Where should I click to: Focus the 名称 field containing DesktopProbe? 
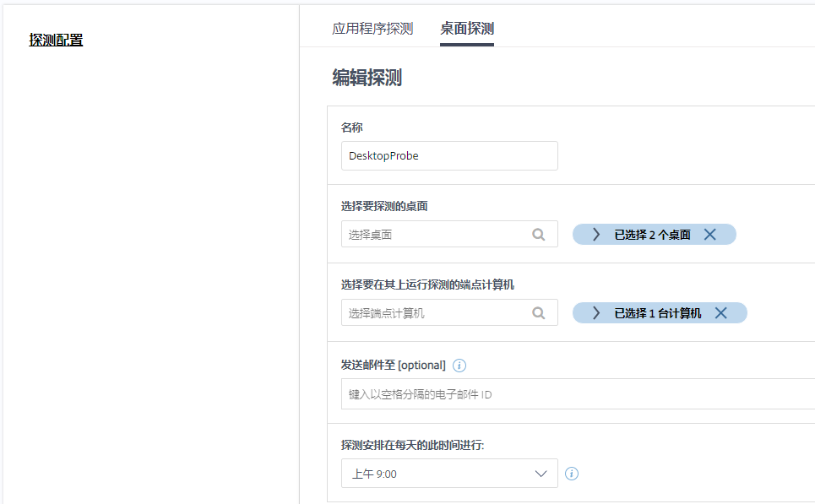[449, 156]
